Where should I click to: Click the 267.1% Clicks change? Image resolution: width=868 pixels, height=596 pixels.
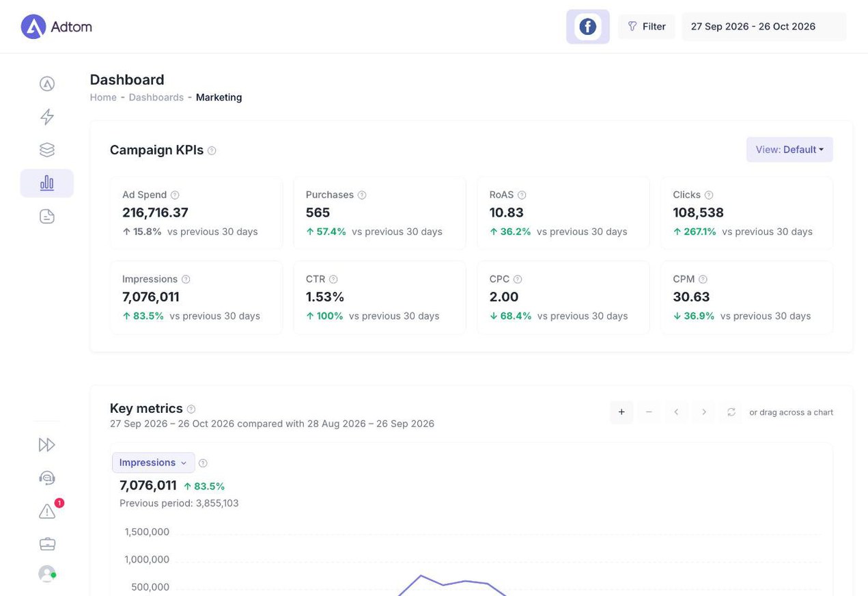click(x=695, y=232)
